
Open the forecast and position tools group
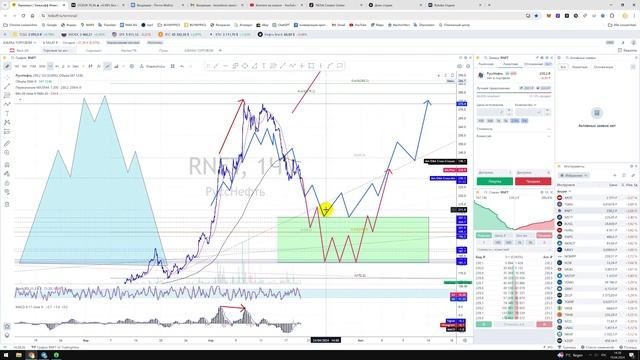[x=7, y=131]
